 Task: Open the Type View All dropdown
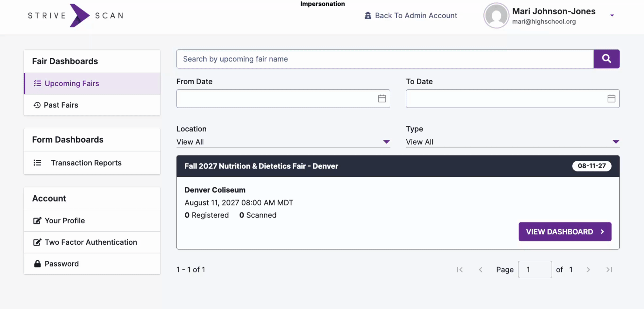coord(513,142)
